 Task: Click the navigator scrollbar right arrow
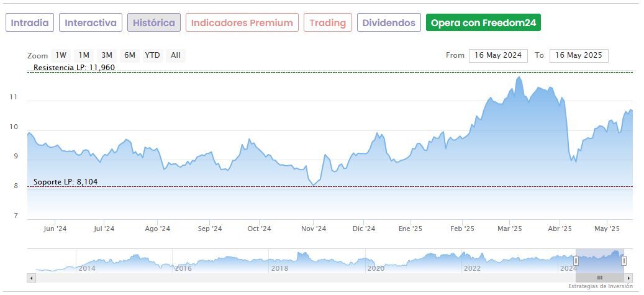(628, 278)
